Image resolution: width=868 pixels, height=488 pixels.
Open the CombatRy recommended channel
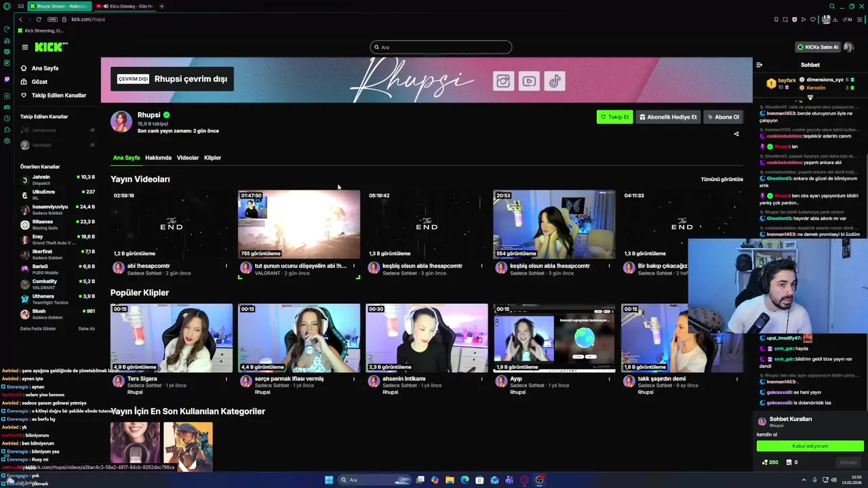58,284
